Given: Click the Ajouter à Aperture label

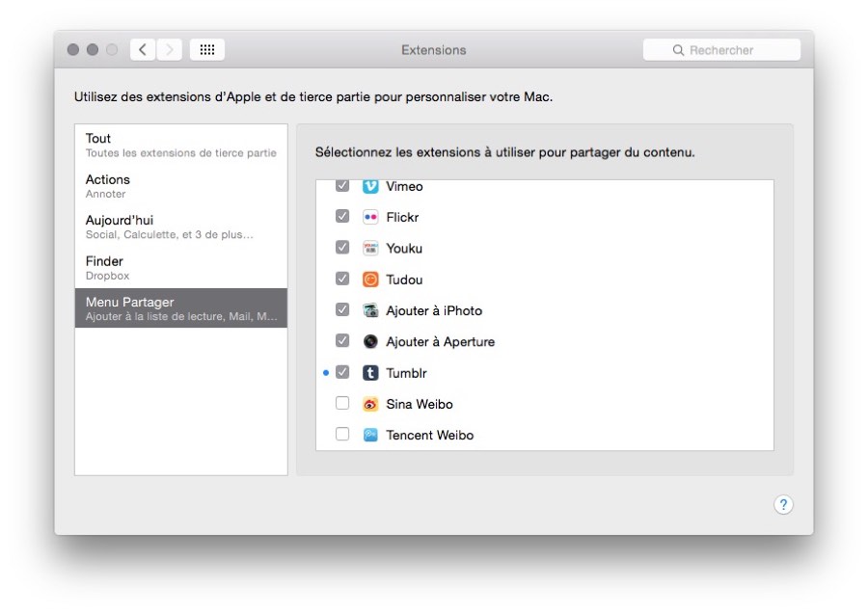Looking at the screenshot, I should click(440, 341).
